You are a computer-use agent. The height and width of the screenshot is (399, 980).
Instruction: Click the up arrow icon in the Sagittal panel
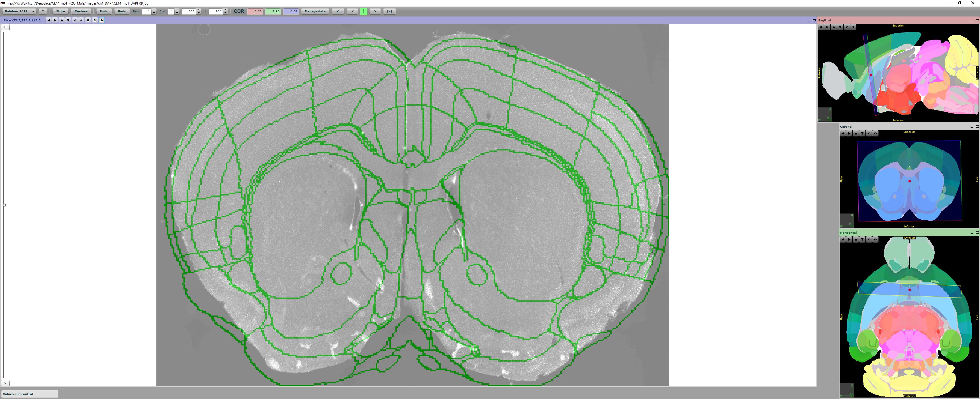[833, 27]
